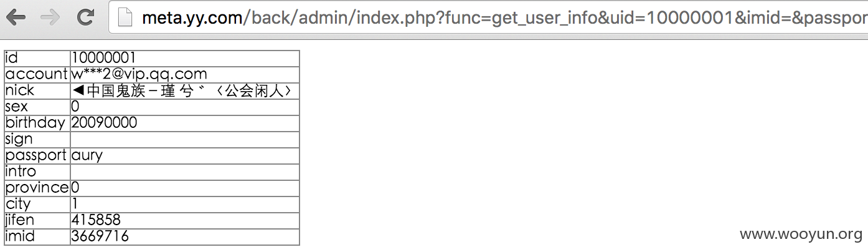Click the province value cell
Image resolution: width=868 pixels, height=252 pixels.
(185, 188)
